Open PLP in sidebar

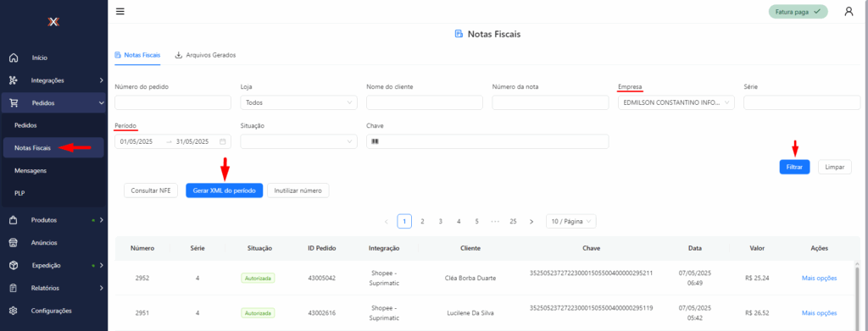tap(19, 193)
